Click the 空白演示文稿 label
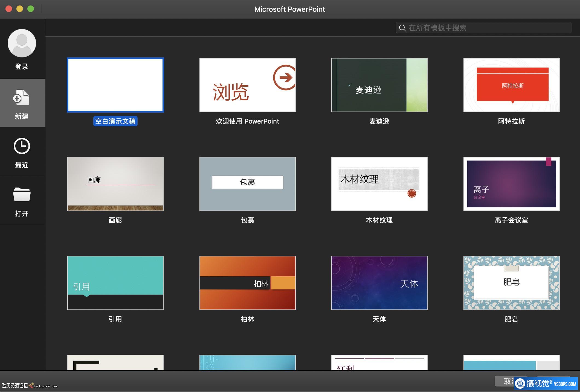This screenshot has width=580, height=392. pyautogui.click(x=115, y=121)
